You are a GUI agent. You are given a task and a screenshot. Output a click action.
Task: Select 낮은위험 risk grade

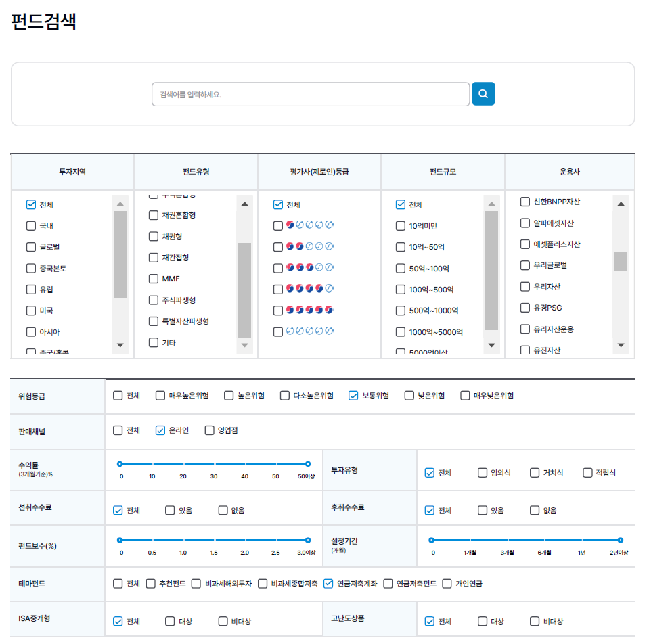409,396
